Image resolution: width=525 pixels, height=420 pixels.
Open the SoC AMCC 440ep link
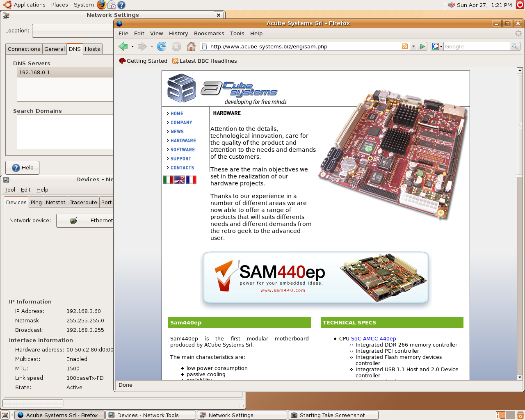click(x=374, y=339)
